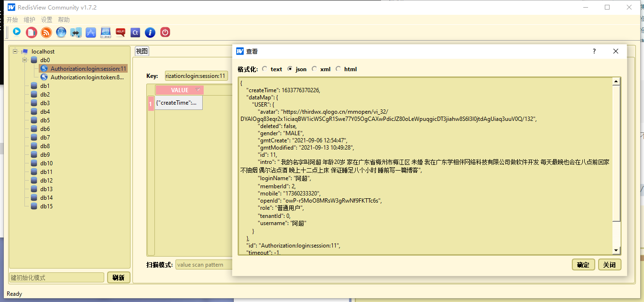Collapse the db0 database node
The width and height of the screenshot is (644, 302).
point(24,60)
